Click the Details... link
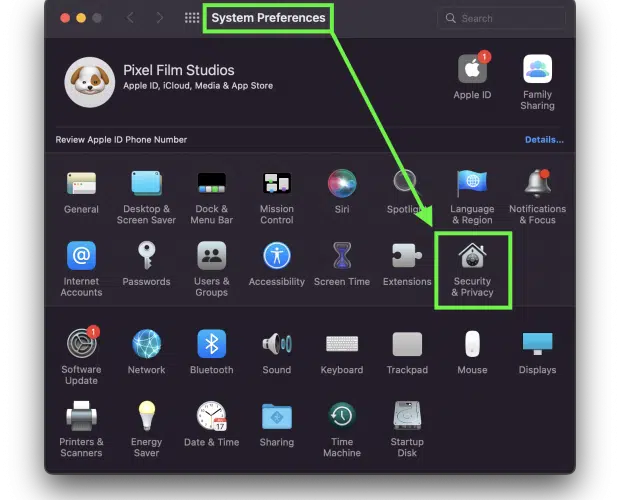 click(x=544, y=140)
